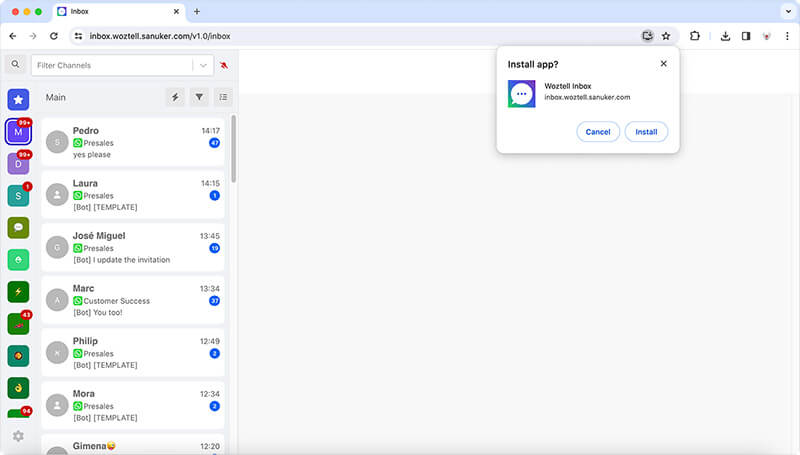Open the funnel filter icon beside Main
This screenshot has height=455, width=800.
coord(199,97)
